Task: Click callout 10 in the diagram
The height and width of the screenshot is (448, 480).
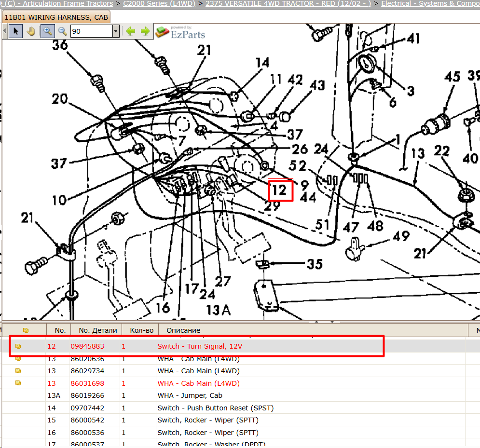Action: pyautogui.click(x=59, y=200)
